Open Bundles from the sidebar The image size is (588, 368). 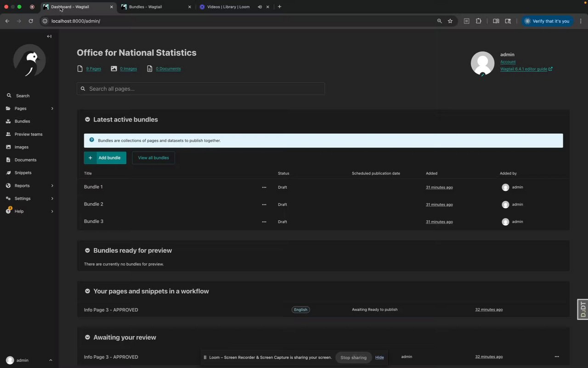[29, 121]
